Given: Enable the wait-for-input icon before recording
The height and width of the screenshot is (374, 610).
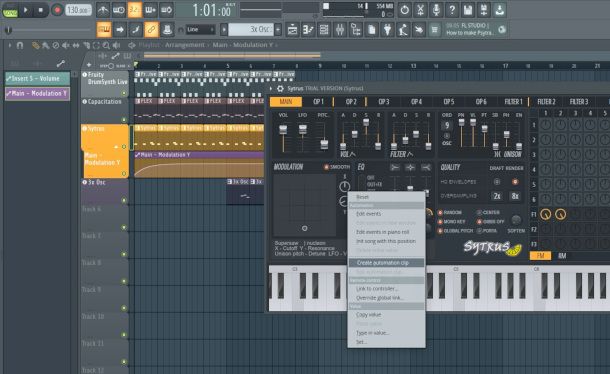Looking at the screenshot, I should [x=119, y=10].
